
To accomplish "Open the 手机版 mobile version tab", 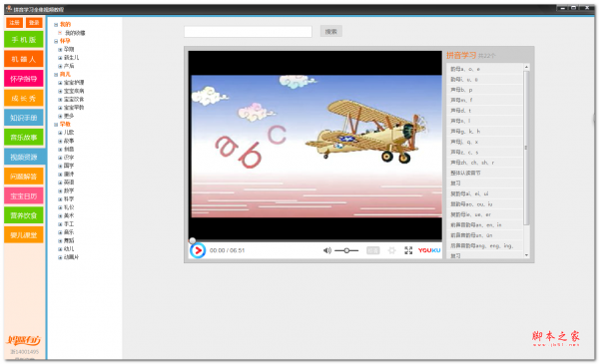I will pyautogui.click(x=24, y=40).
